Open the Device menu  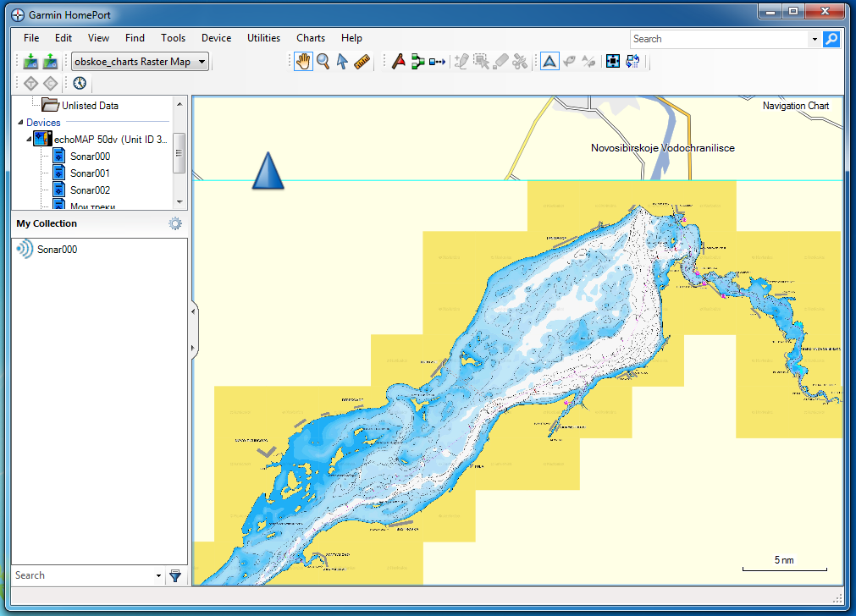coord(216,38)
